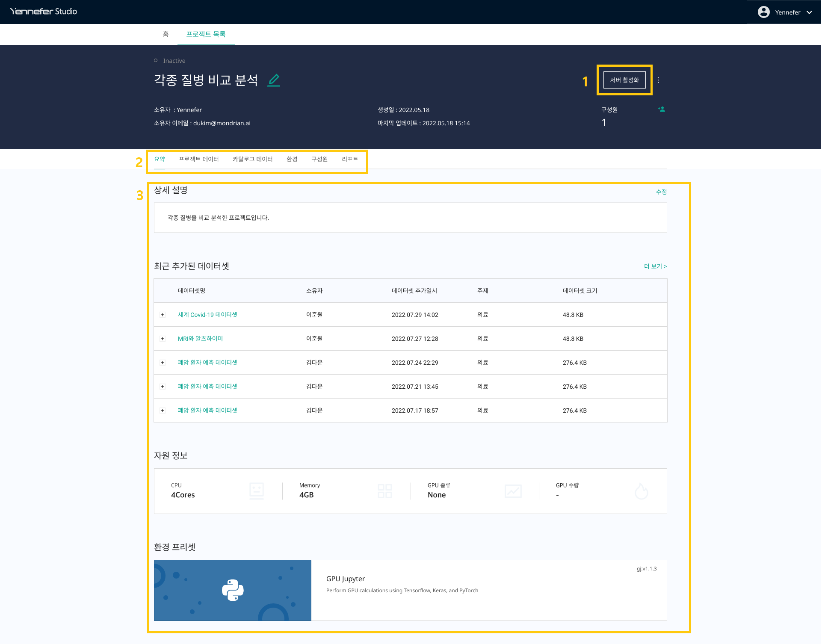
Task: Expand the 세계 Covid-19 데이터셋 row
Action: click(163, 315)
